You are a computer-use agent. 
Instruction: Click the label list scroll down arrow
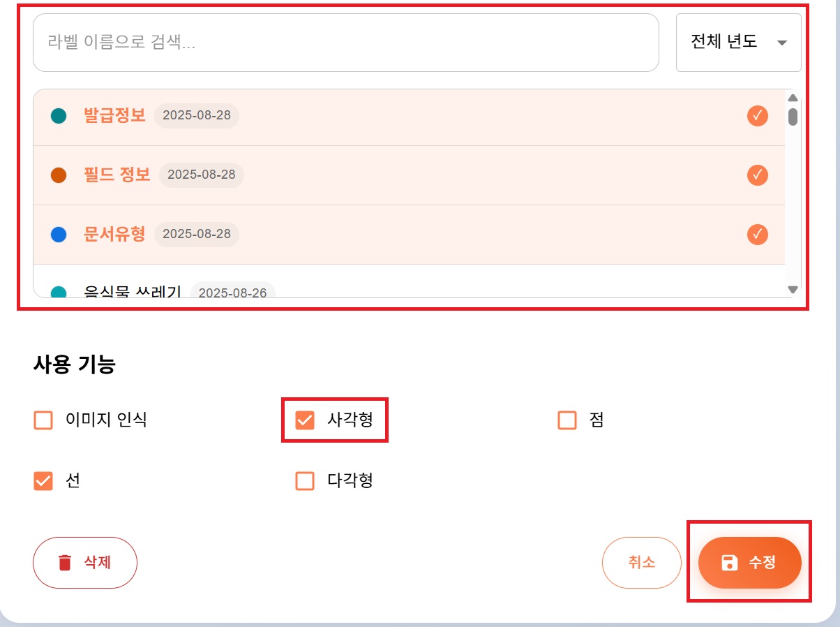[x=793, y=289]
